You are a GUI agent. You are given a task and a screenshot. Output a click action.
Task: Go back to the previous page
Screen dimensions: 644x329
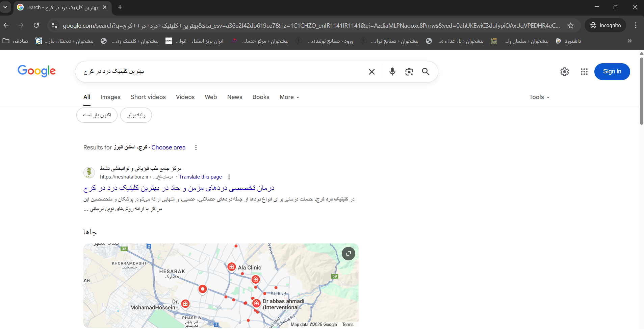(6, 25)
